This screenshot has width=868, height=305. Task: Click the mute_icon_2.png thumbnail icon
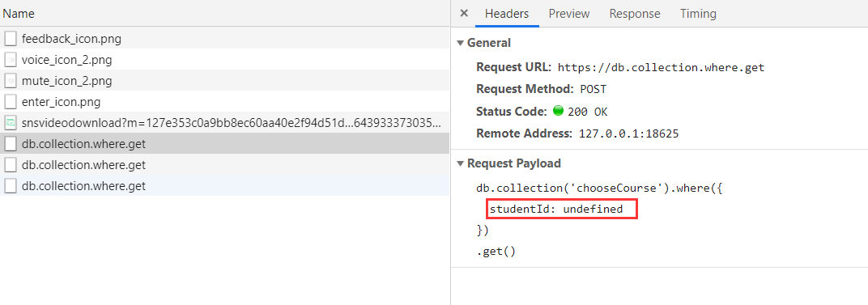pos(10,81)
